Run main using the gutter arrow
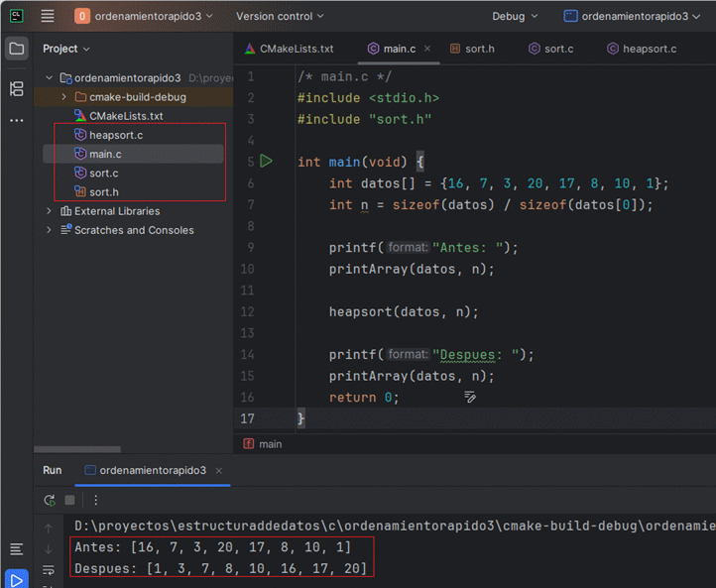Viewport: 716px width, 588px height. [x=266, y=161]
